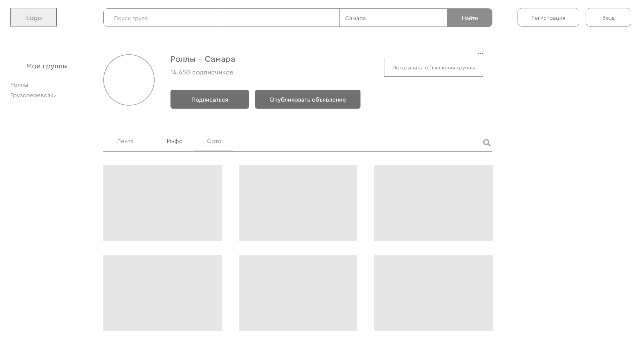Click the search magnifier icon in tabs bar
The width and height of the screenshot is (644, 350).
(x=487, y=143)
